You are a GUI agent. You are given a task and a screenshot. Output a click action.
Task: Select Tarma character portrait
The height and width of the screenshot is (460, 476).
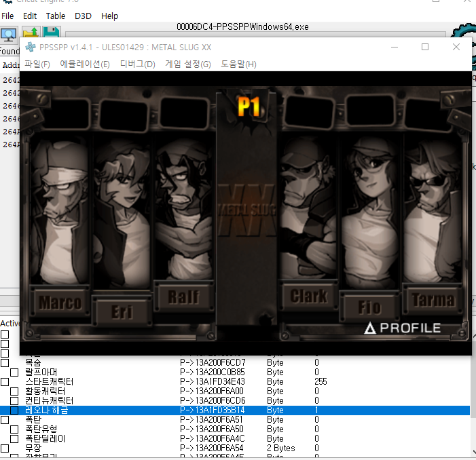[x=433, y=208]
